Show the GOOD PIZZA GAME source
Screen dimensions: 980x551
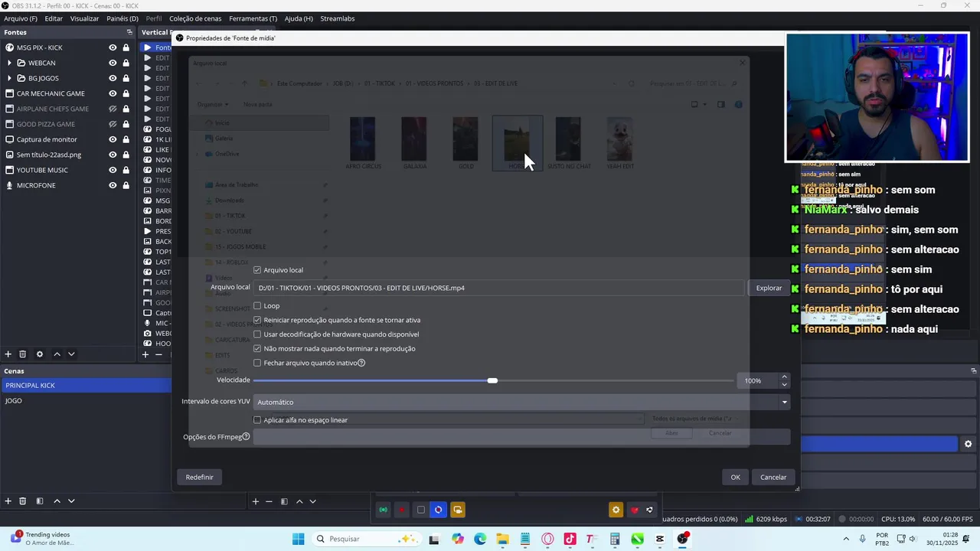click(113, 124)
